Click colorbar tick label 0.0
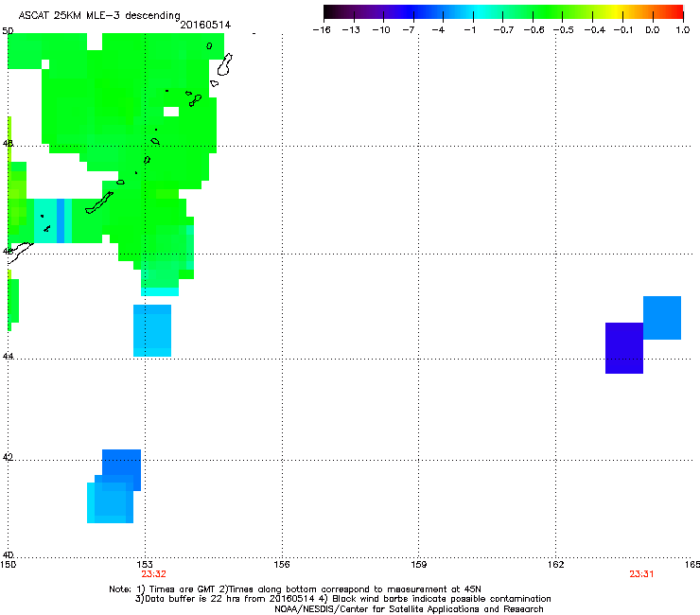 pos(653,30)
